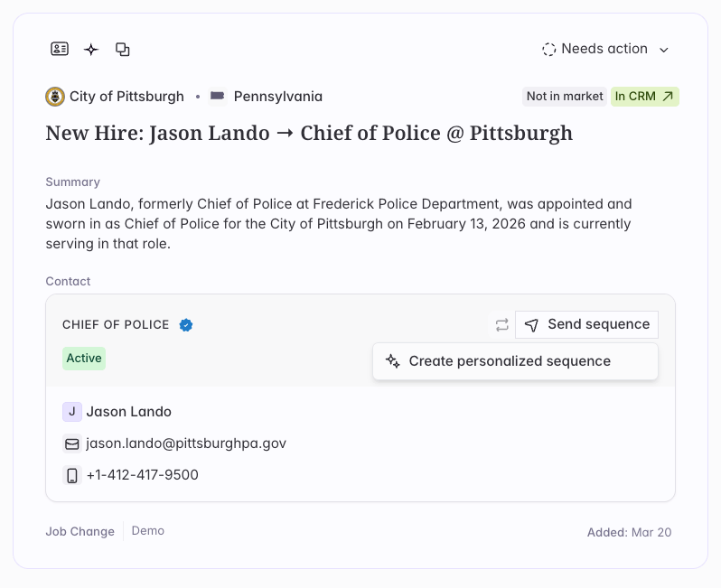Screen dimensions: 721x588
Task: Click the mobile phone icon
Action: tap(72, 475)
